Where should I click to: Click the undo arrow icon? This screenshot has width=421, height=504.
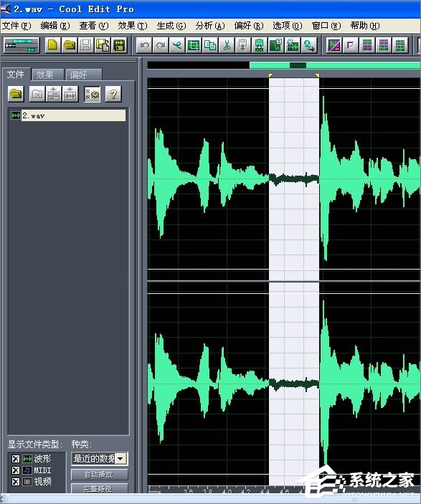tap(144, 45)
